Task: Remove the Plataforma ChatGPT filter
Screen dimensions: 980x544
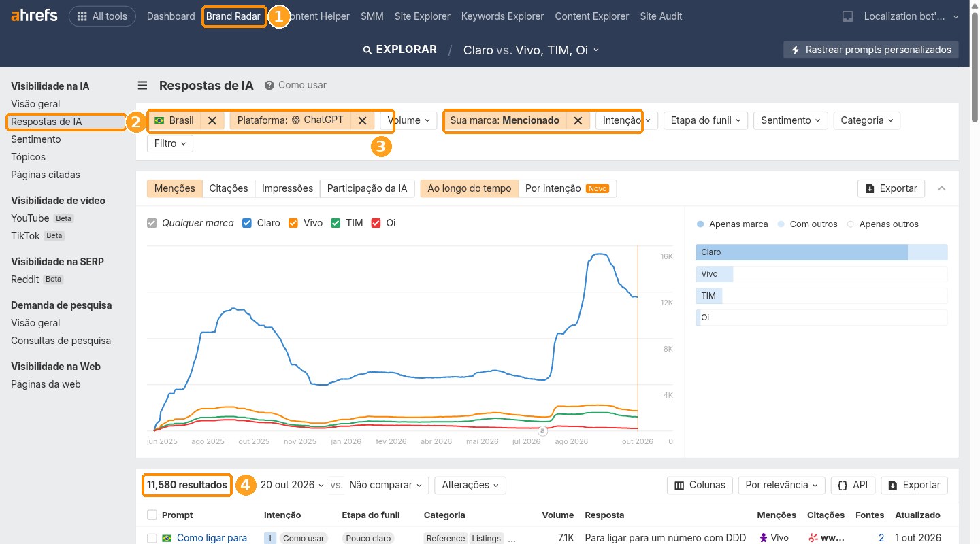Action: (362, 120)
